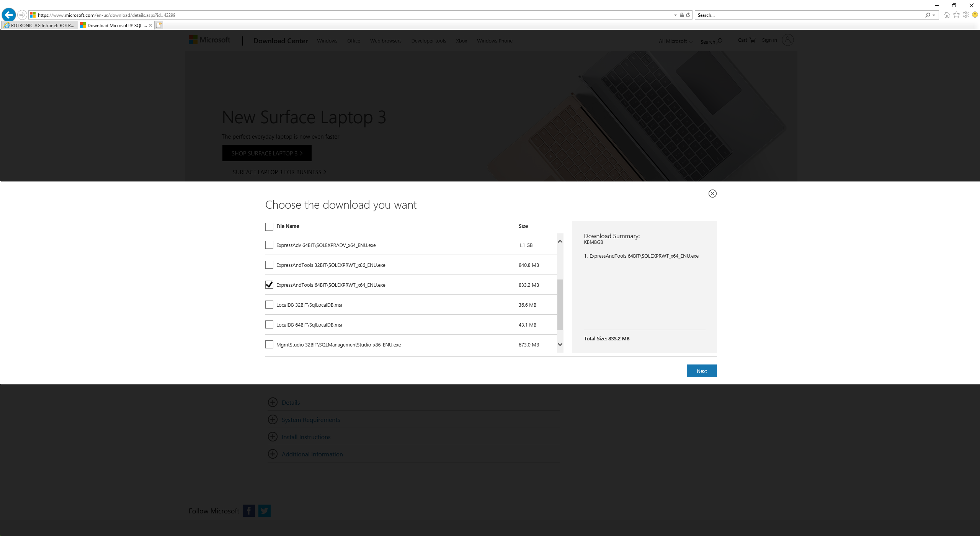Open a new browser tab
Screen dimensions: 980x536
[x=159, y=25]
